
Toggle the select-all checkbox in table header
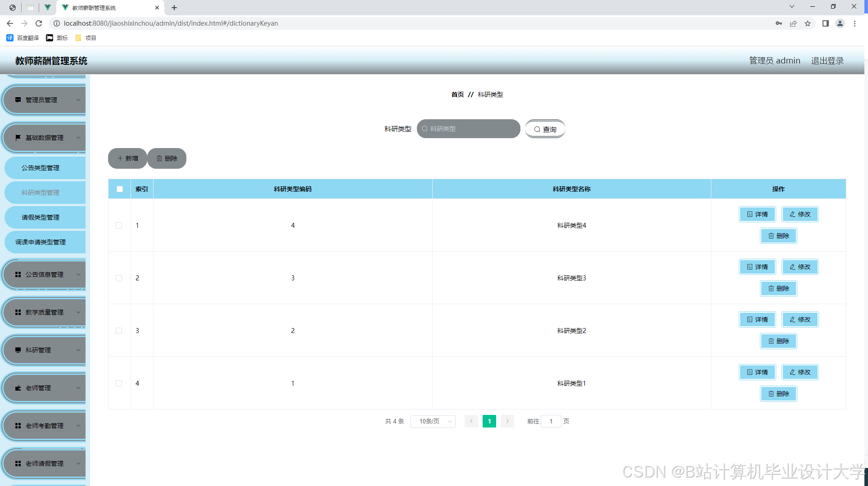coord(120,189)
